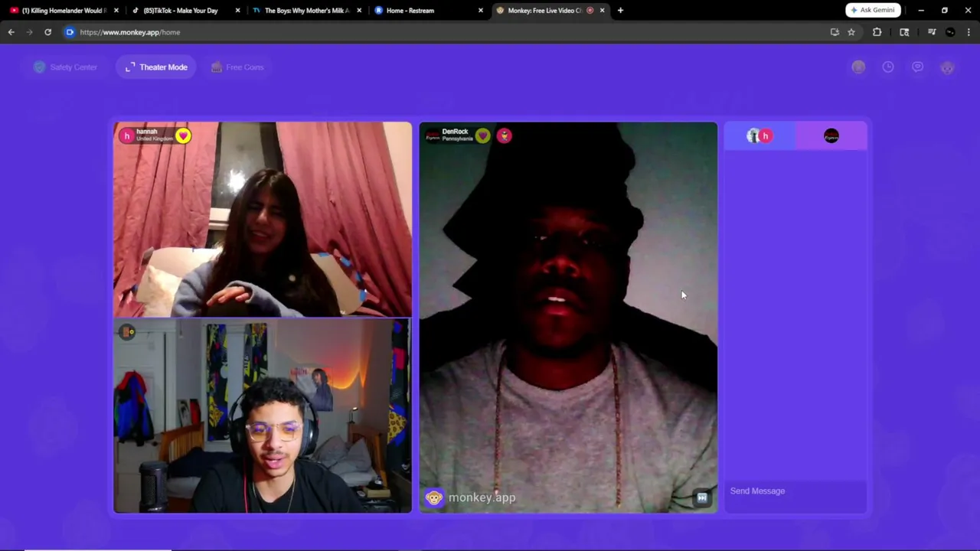This screenshot has width=980, height=551.
Task: Open the history clock icon in header
Action: pyautogui.click(x=888, y=67)
